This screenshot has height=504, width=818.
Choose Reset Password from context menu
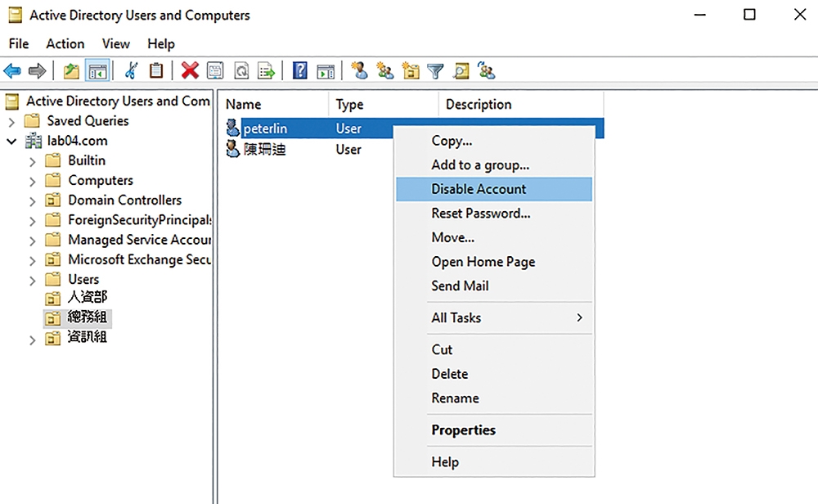tap(494, 214)
